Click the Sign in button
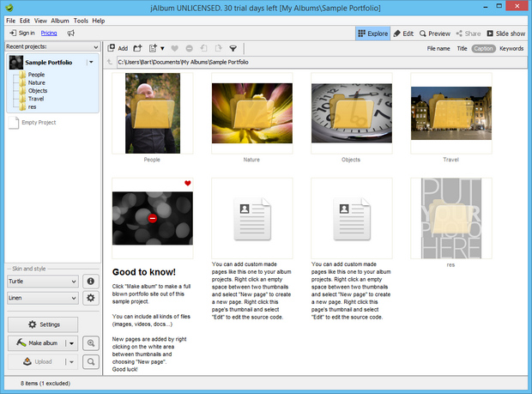Viewport: 532px width, 394px height. pos(22,33)
